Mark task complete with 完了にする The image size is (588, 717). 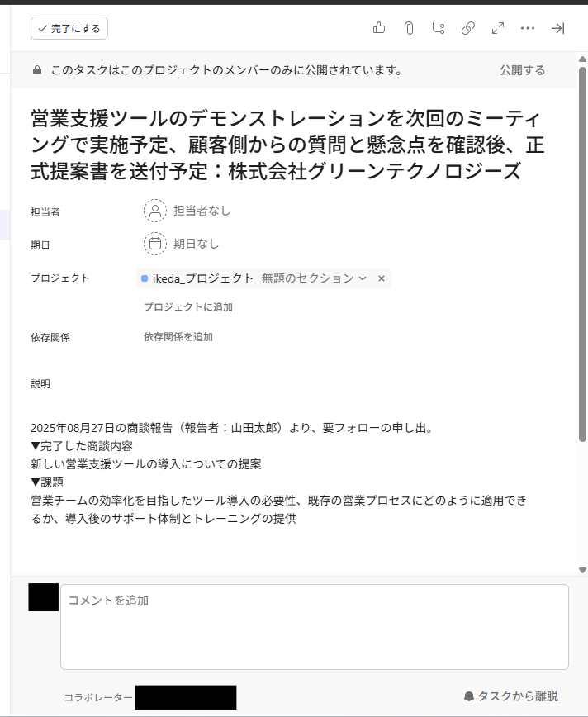coord(69,28)
